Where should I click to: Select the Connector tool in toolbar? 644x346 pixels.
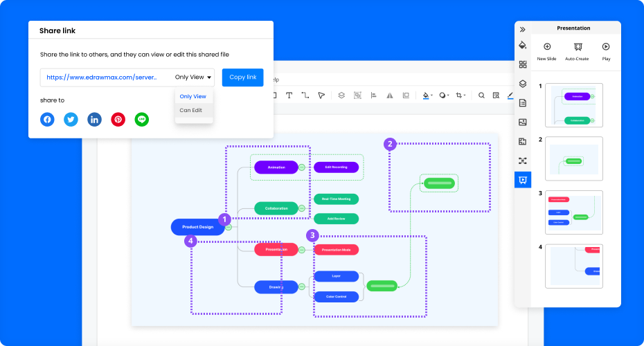[x=305, y=95]
